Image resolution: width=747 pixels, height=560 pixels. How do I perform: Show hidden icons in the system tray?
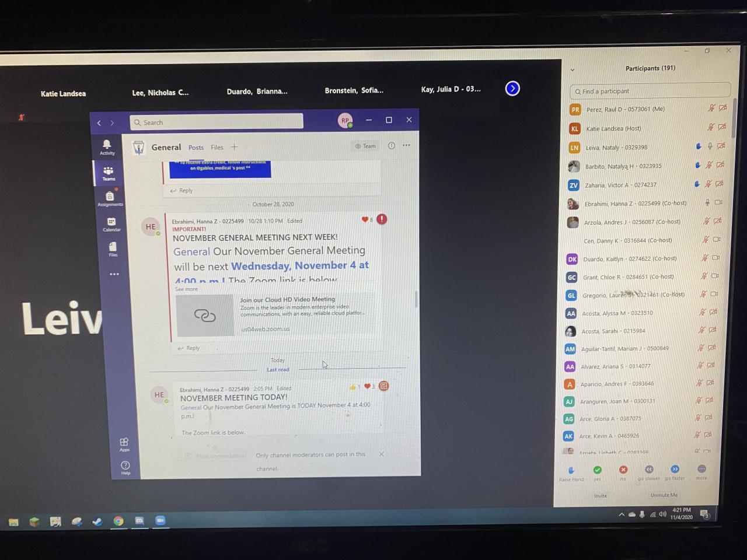(x=622, y=514)
